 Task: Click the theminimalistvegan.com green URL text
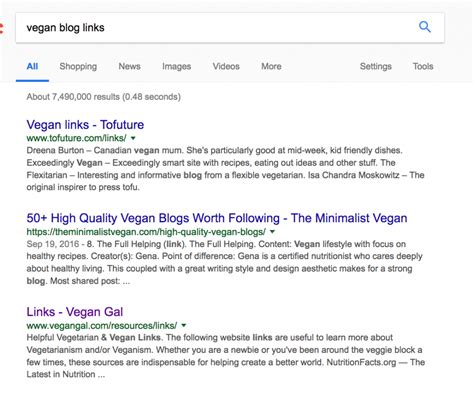146,232
